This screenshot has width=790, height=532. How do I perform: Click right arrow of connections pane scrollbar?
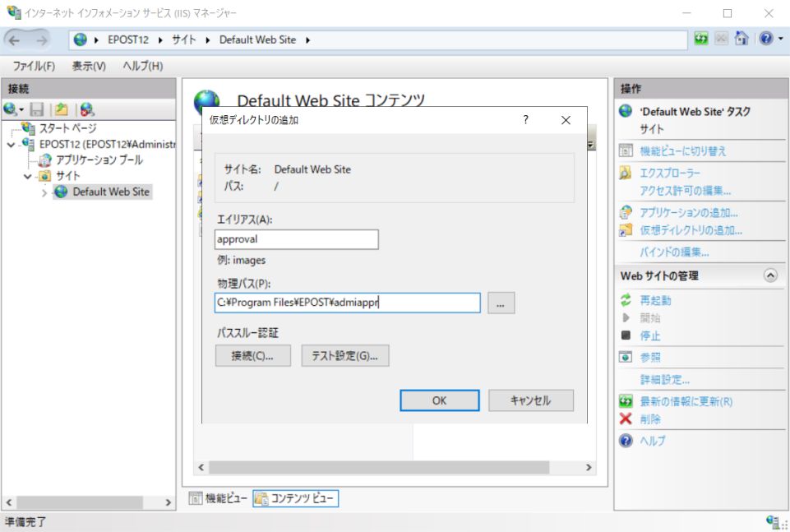point(169,502)
